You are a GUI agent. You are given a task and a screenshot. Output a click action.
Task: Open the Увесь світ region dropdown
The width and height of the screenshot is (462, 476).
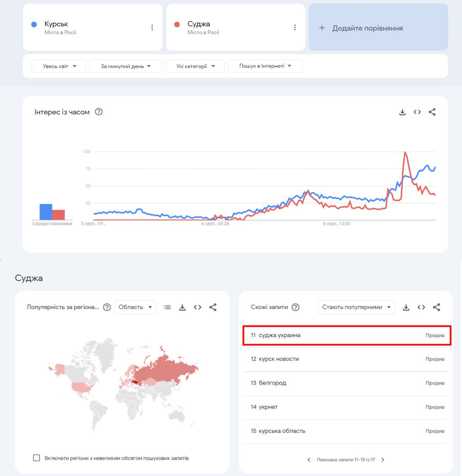[x=59, y=66]
